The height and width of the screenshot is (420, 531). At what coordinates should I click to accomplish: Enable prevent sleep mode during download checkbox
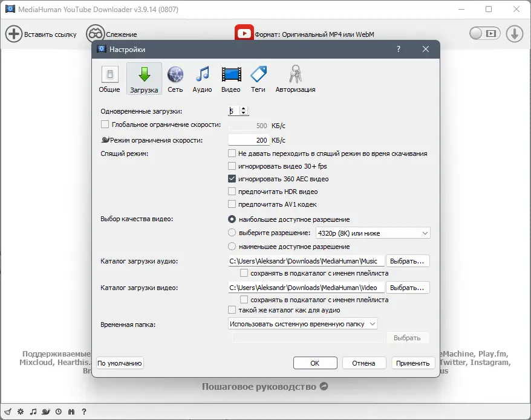(x=232, y=153)
